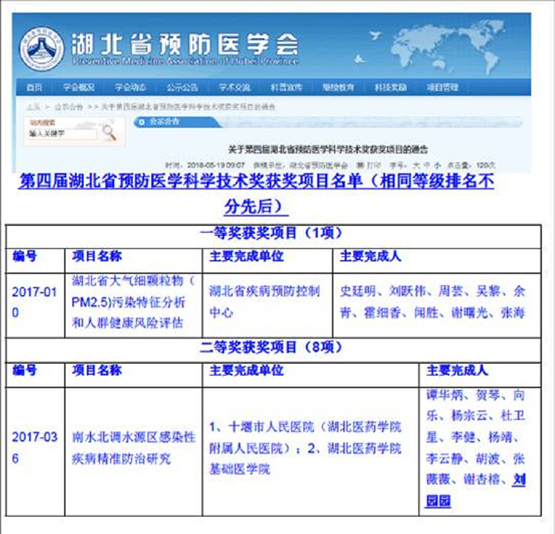Open the 首页 nav item
555x534 pixels.
(34, 87)
